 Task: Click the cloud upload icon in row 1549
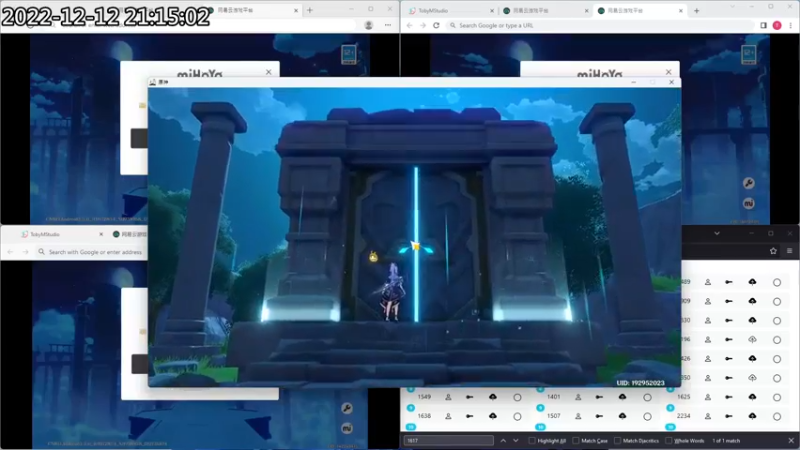pos(493,397)
